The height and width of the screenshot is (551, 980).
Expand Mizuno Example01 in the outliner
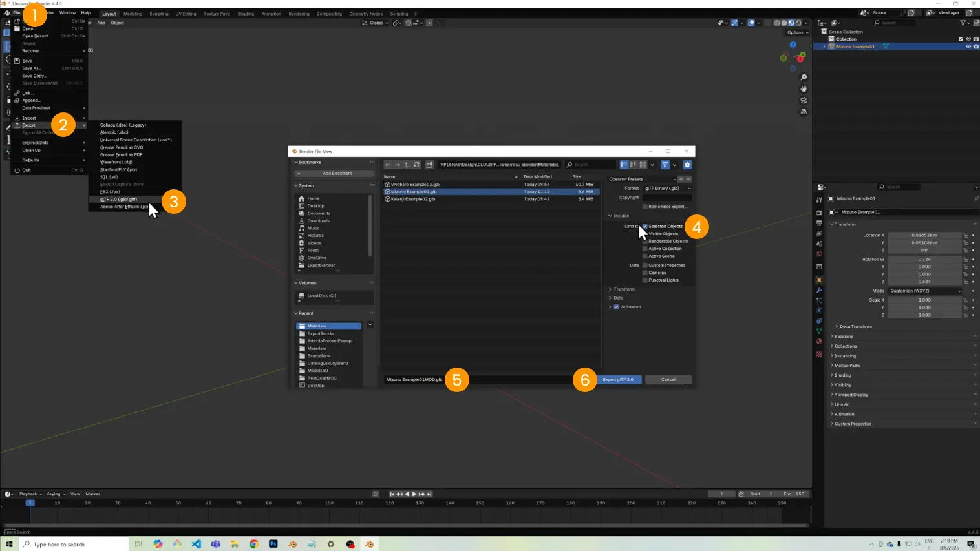(824, 47)
